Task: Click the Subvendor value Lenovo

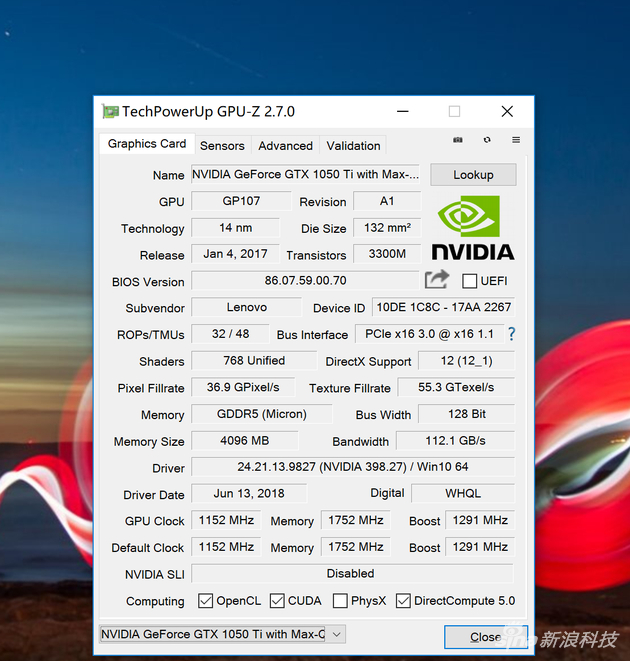Action: (x=247, y=307)
